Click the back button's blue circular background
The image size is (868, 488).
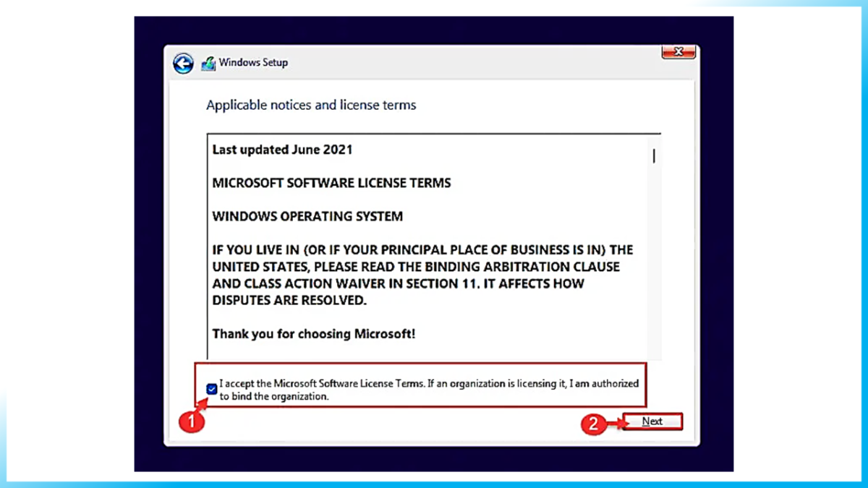183,64
